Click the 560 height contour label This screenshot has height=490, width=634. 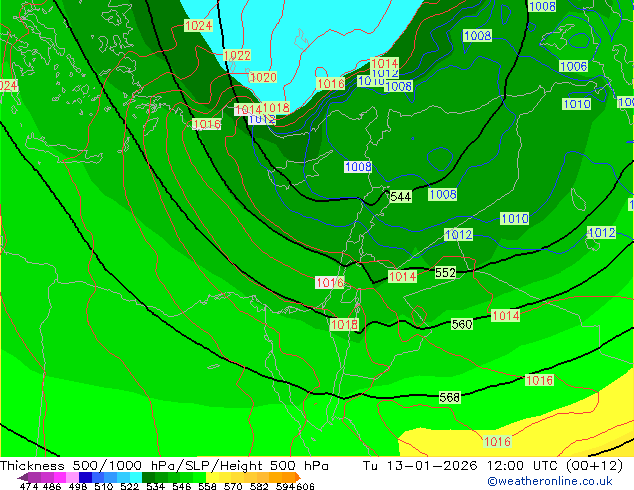point(462,324)
